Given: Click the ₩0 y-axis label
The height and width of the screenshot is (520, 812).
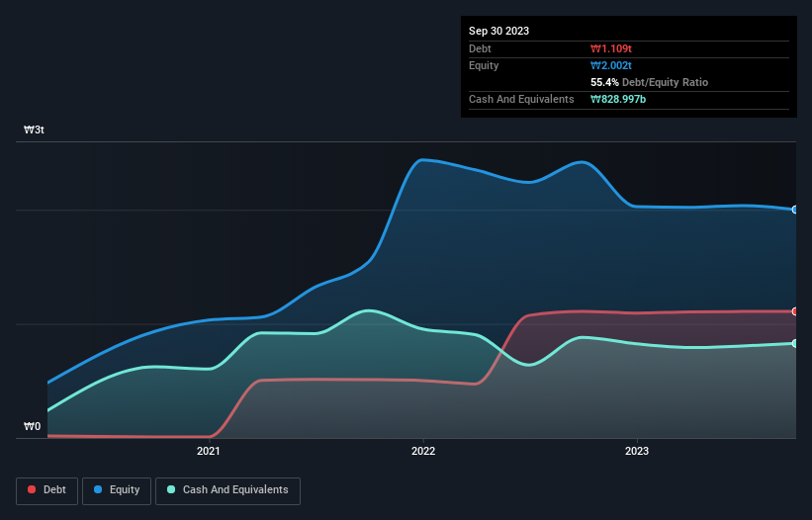Looking at the screenshot, I should (x=32, y=426).
